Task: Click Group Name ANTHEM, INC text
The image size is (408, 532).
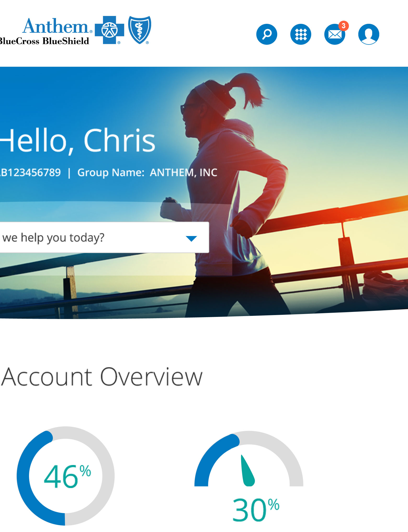Action: pyautogui.click(x=147, y=173)
